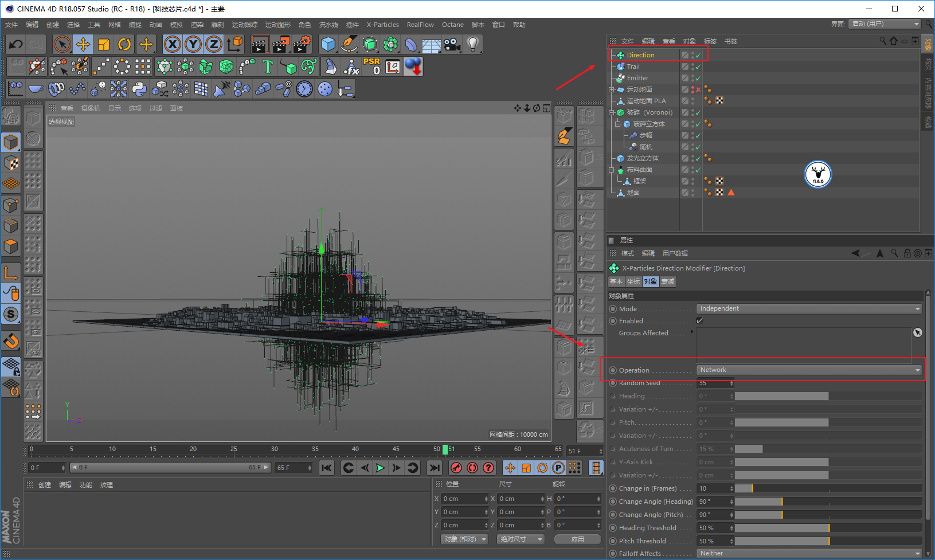Click the Time effector clock icon

point(304,89)
